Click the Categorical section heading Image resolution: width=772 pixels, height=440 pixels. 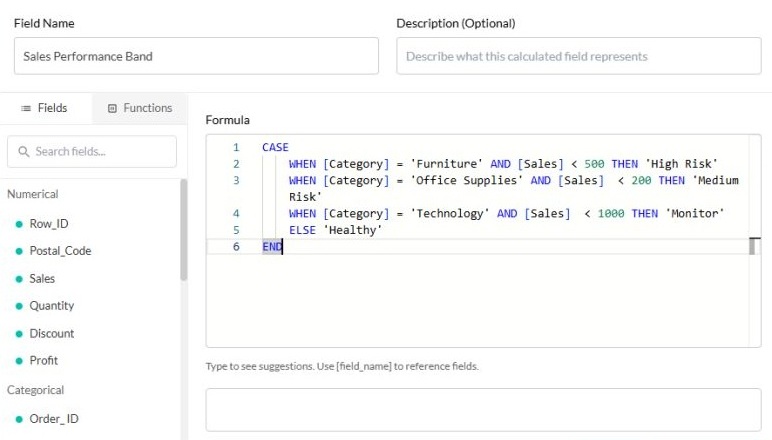(x=35, y=390)
